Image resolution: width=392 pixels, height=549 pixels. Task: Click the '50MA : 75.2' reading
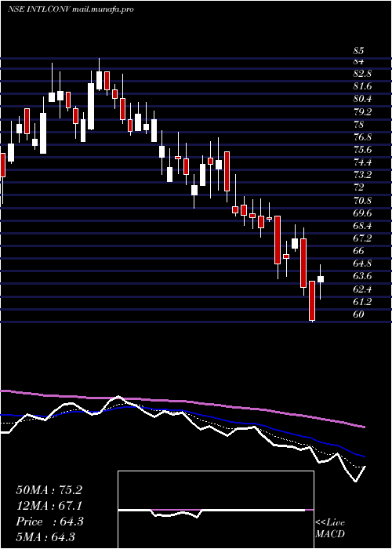(49, 490)
